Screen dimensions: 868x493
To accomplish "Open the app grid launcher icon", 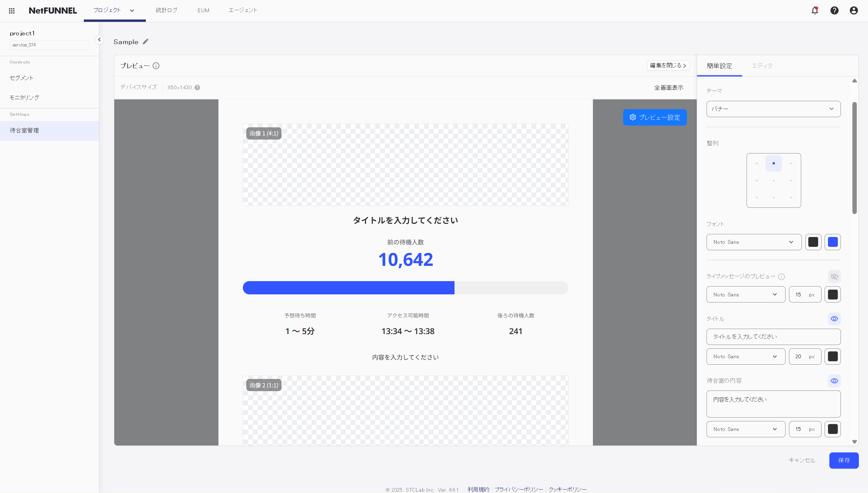I will [x=12, y=11].
